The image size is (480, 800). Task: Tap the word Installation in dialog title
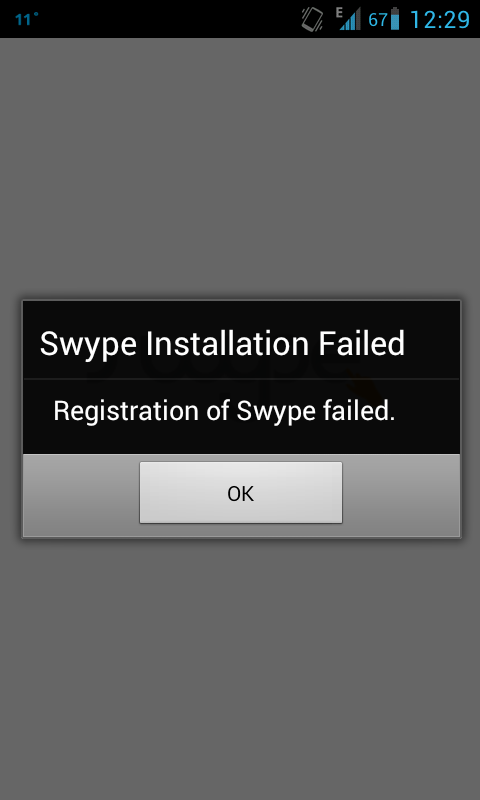pos(228,343)
